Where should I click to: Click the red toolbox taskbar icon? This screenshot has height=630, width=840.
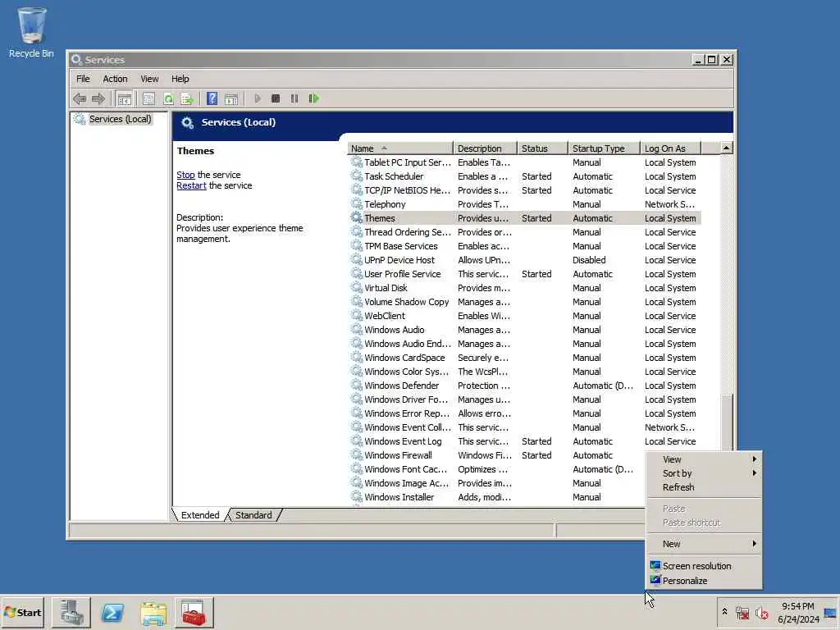[x=194, y=613]
